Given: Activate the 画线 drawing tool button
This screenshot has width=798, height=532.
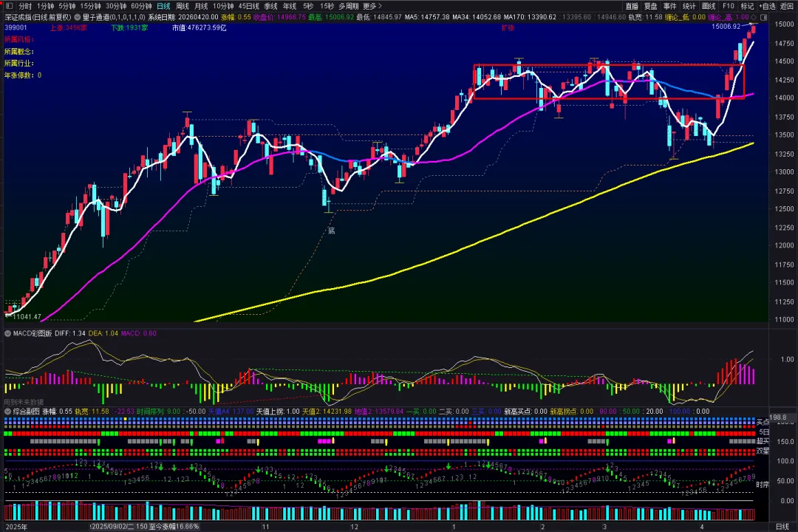Looking at the screenshot, I should [709, 6].
